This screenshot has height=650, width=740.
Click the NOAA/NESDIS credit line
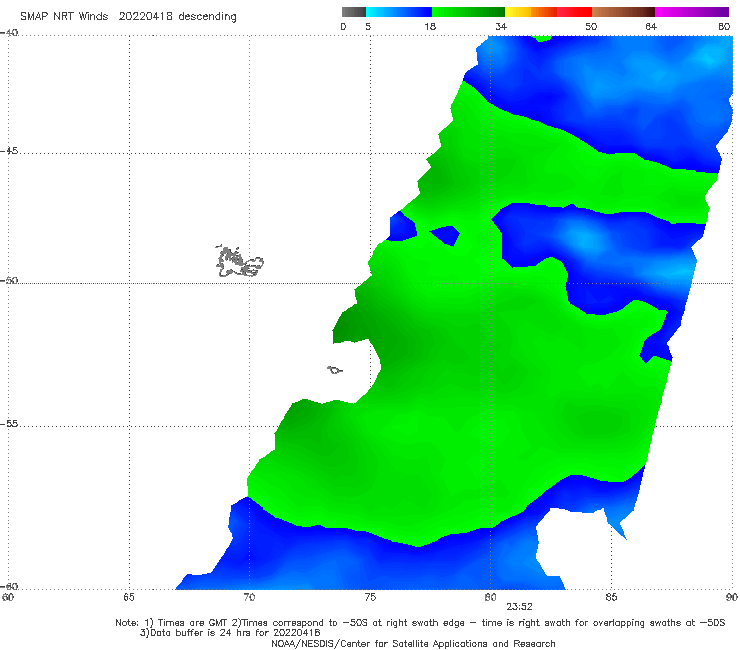click(413, 643)
